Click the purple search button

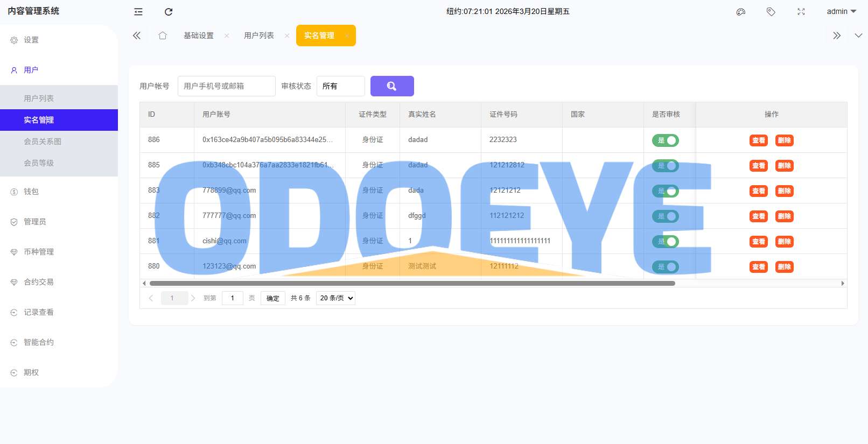[392, 86]
